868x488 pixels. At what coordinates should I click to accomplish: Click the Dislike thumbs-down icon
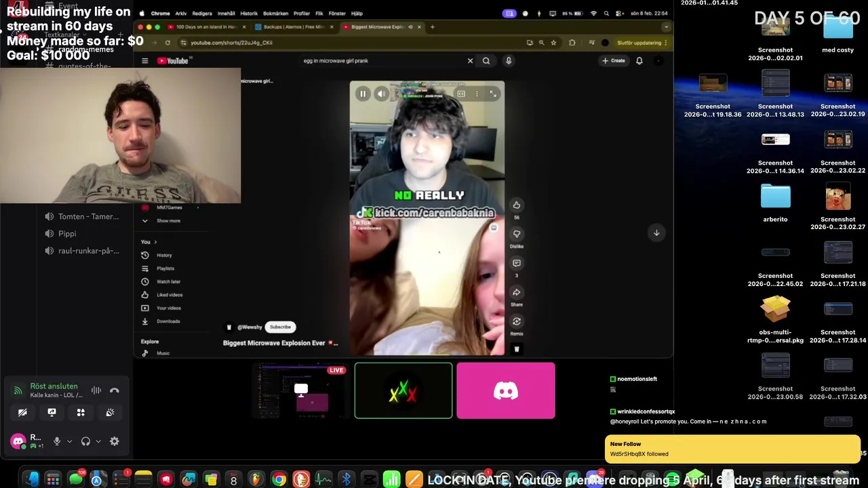point(517,234)
